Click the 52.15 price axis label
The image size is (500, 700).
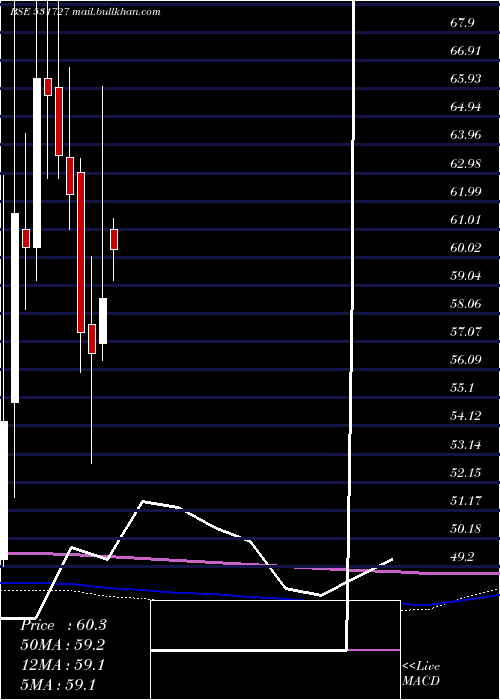466,473
